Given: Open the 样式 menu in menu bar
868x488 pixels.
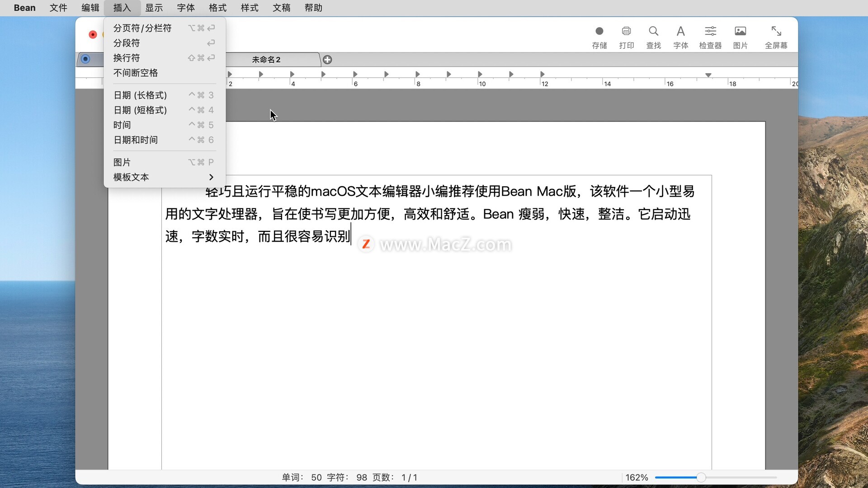Looking at the screenshot, I should [x=250, y=8].
